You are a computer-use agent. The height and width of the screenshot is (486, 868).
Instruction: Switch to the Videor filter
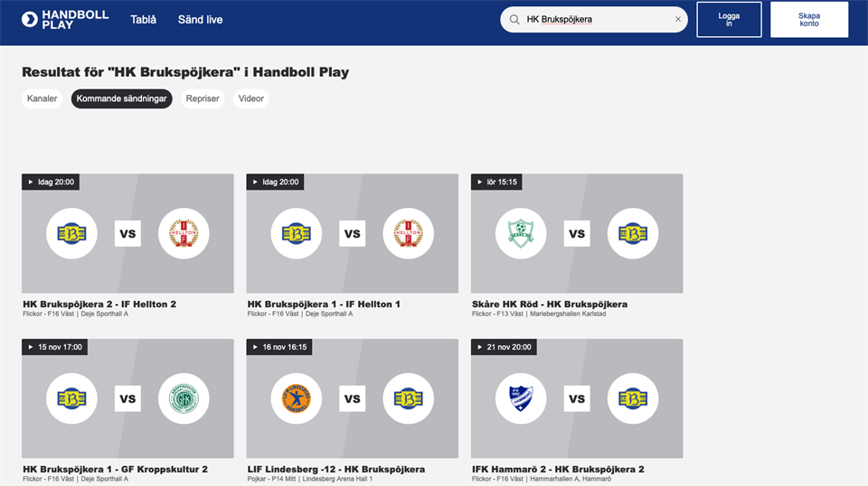251,98
